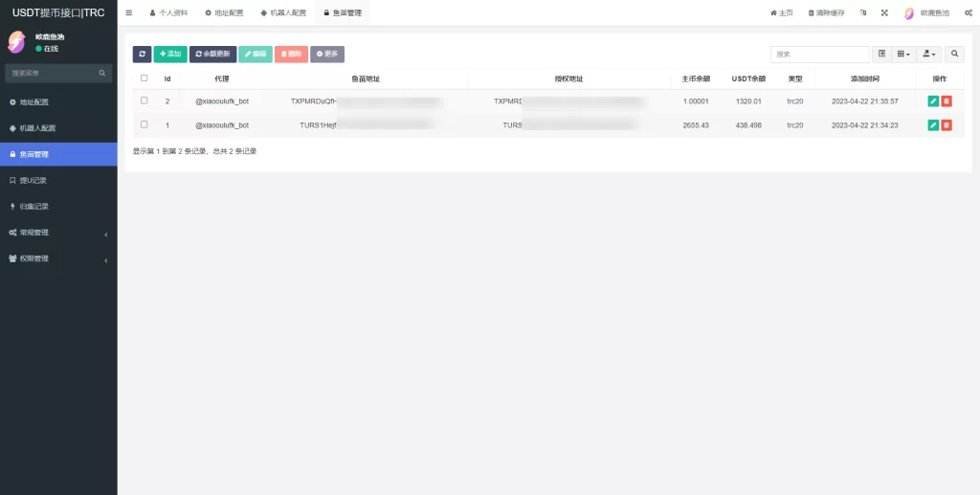Switch to the 个人资料 tab

point(168,12)
